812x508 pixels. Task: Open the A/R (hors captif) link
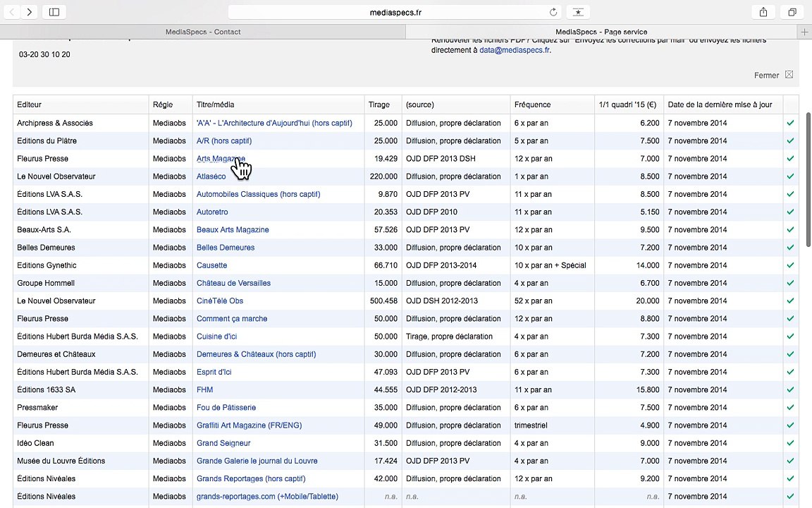[224, 141]
